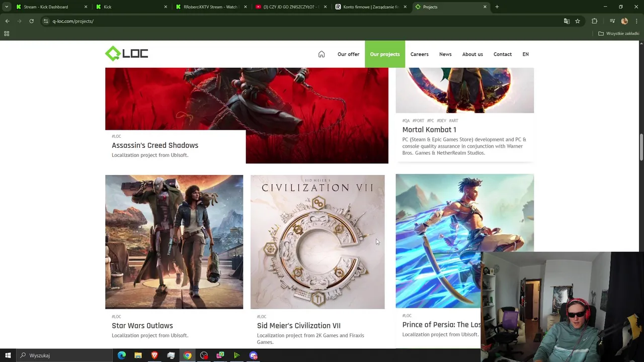Click the Mortal Kombat 1 cover image
The image size is (644, 362).
(465, 90)
